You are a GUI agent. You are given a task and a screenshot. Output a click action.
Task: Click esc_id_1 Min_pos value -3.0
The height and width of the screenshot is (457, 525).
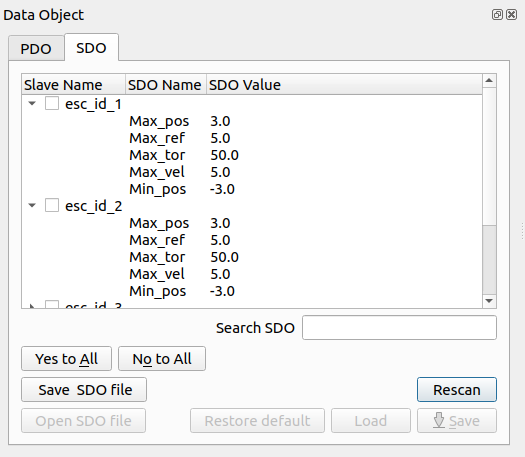pos(222,189)
